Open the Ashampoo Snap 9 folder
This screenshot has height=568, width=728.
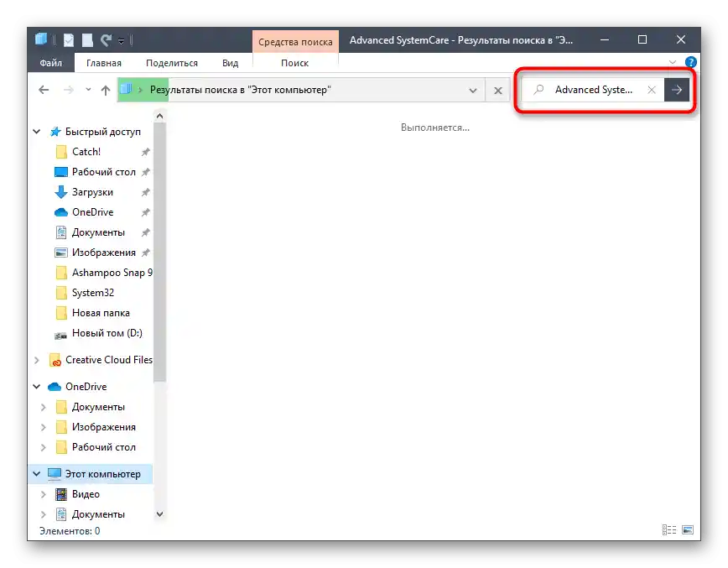(112, 273)
